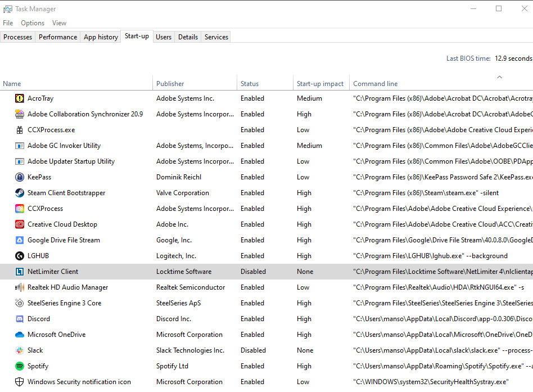Select the Google Drive File Stream name
Viewport: 533px width, 392px height.
click(64, 240)
